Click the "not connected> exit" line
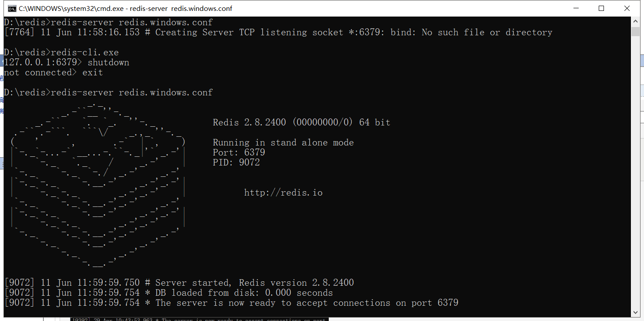The image size is (644, 321). coord(54,72)
